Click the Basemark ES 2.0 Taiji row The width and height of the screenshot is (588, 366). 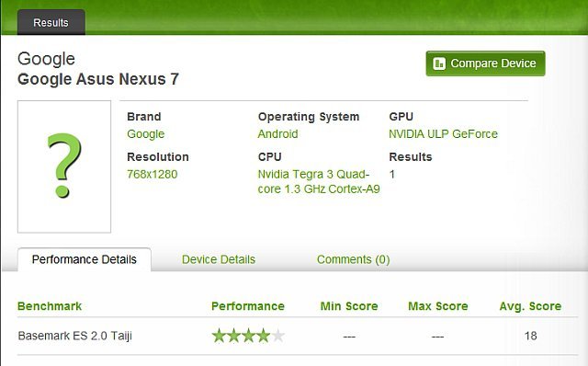298,336
